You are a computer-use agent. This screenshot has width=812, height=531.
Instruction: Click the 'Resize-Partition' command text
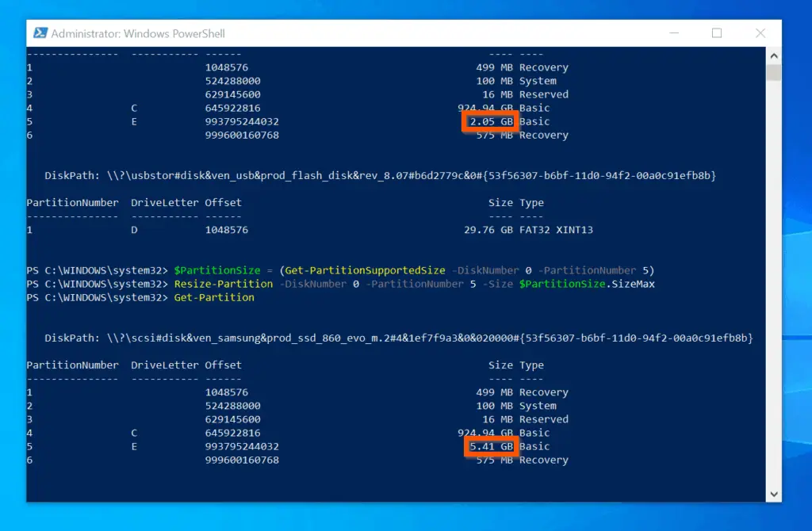coord(223,285)
